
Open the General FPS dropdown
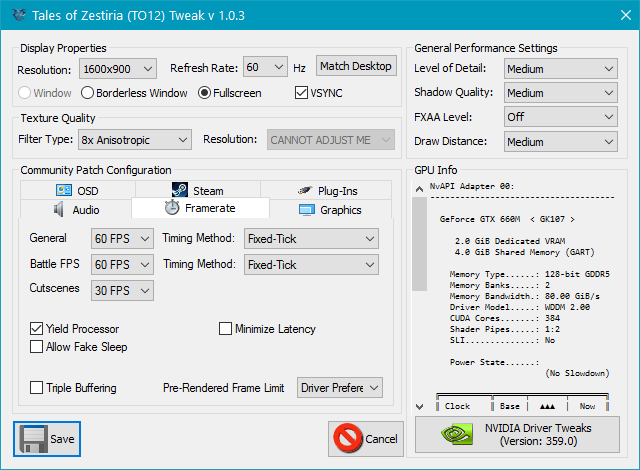122,238
